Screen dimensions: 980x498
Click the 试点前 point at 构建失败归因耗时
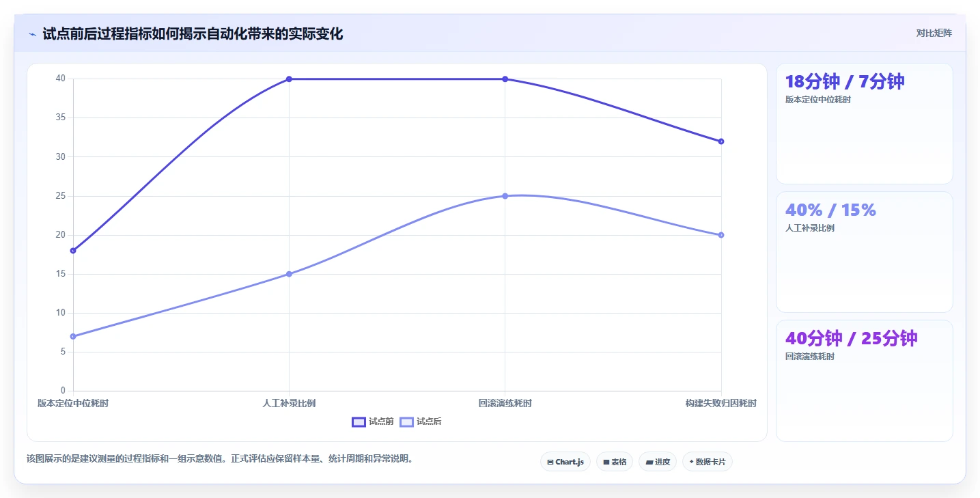(721, 141)
